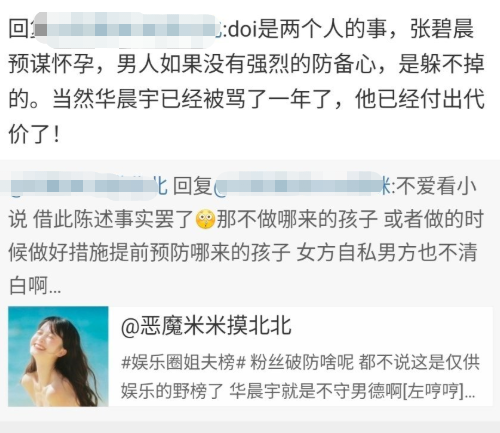
Task: Open the @恶魔米米摸北北 profile link
Action: pos(206,326)
